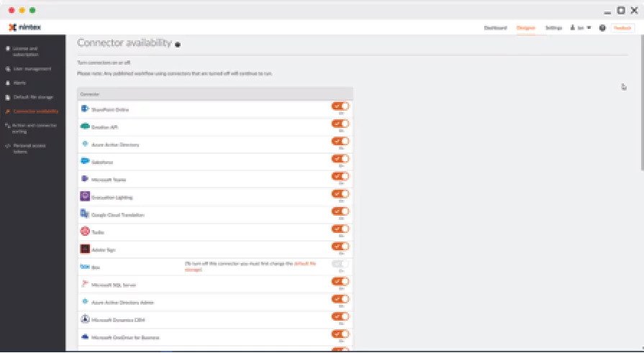Click the Microsoft SQL Server icon
The image size is (644, 353).
(85, 284)
